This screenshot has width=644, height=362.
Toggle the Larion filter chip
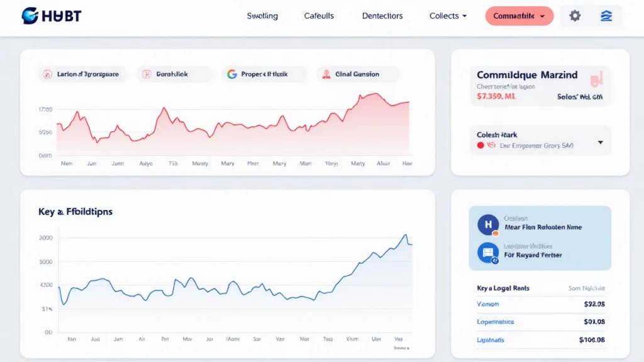(x=82, y=74)
